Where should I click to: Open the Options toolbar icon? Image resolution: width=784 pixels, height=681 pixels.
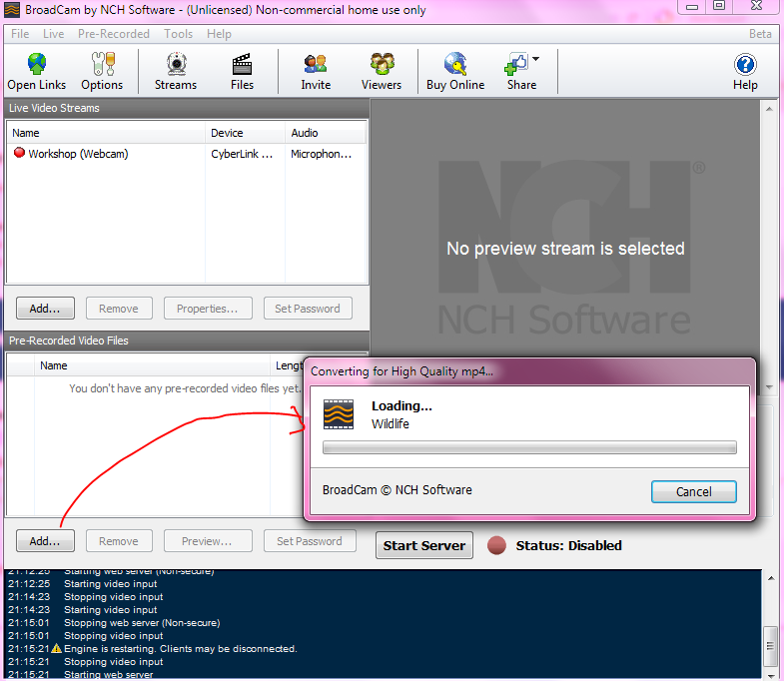click(x=103, y=64)
